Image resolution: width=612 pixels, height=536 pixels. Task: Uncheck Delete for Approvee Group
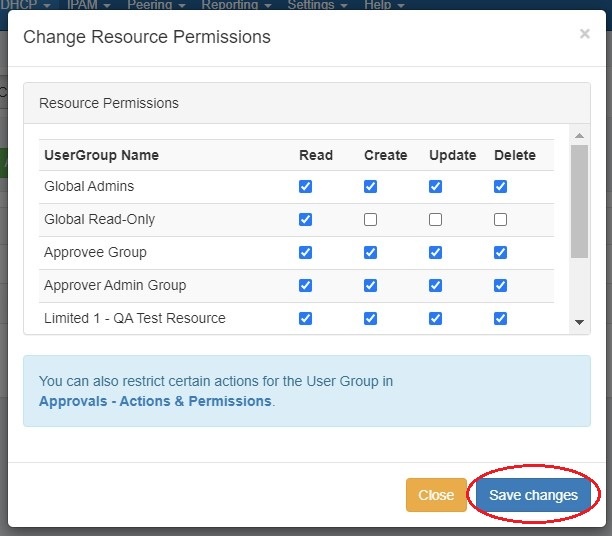pyautogui.click(x=501, y=253)
